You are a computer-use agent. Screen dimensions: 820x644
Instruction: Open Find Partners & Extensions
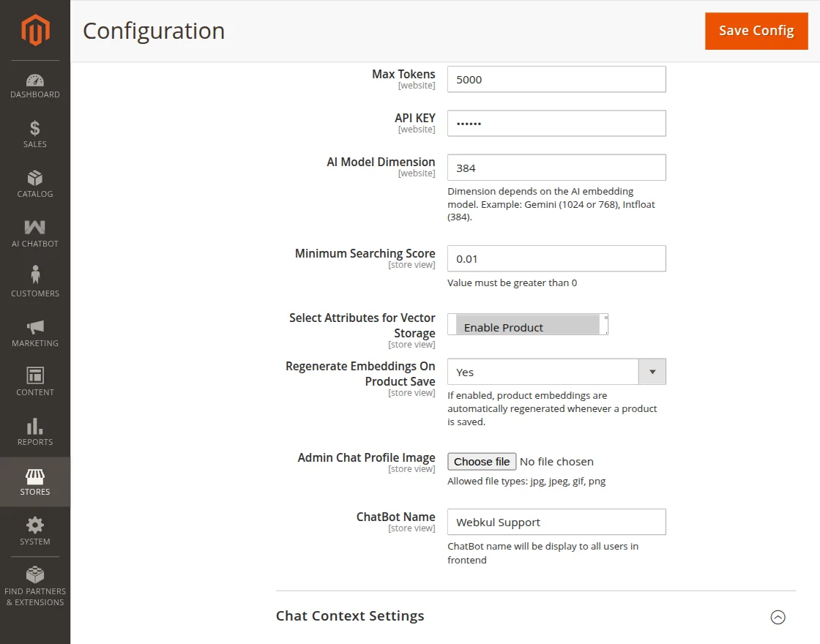(x=34, y=585)
